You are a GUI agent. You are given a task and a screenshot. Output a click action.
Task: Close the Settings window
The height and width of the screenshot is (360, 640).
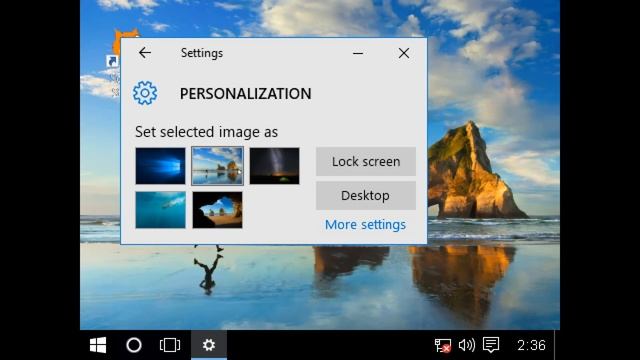point(404,53)
